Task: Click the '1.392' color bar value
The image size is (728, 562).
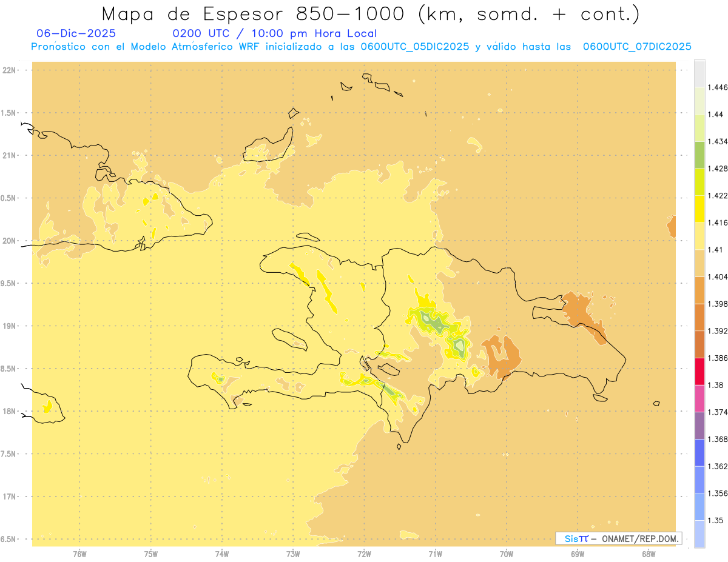Action: pyautogui.click(x=719, y=331)
